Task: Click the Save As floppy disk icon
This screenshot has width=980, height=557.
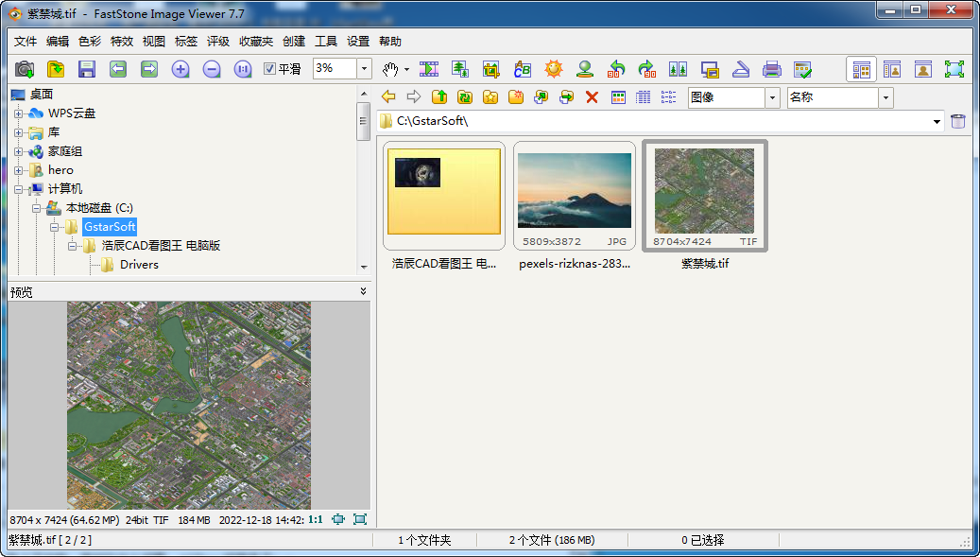Action: (x=87, y=69)
